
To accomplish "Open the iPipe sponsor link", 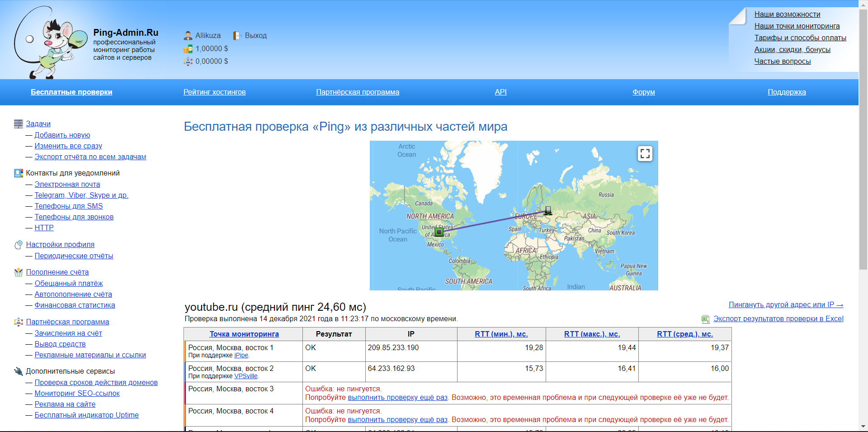I will 241,356.
